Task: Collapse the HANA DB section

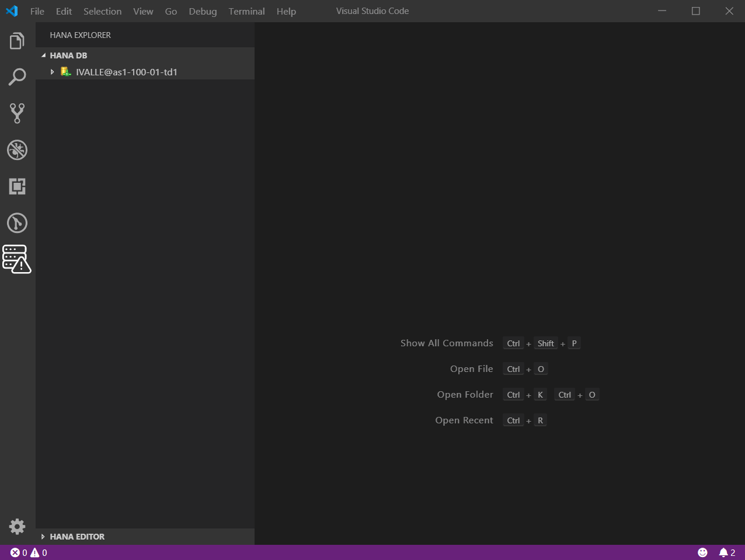Action: (43, 55)
